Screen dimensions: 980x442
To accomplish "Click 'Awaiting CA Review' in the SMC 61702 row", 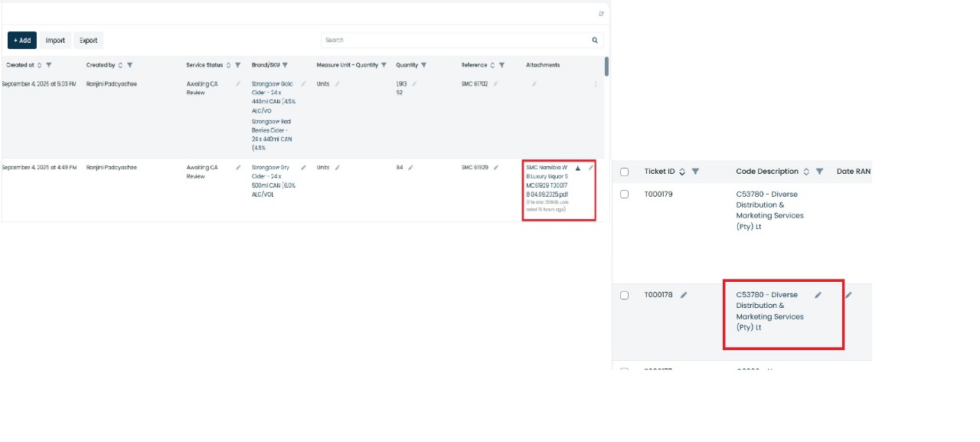I will click(202, 88).
